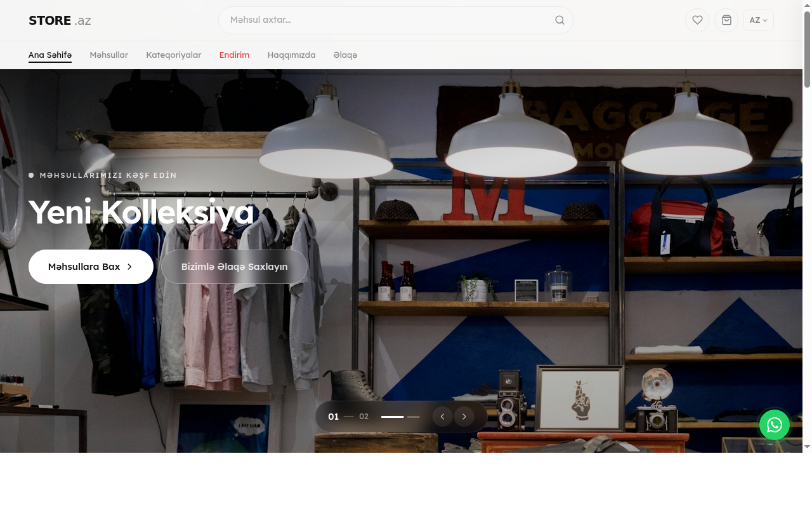The width and height of the screenshot is (812, 508).
Task: Click the search magnifier icon
Action: coord(560,20)
